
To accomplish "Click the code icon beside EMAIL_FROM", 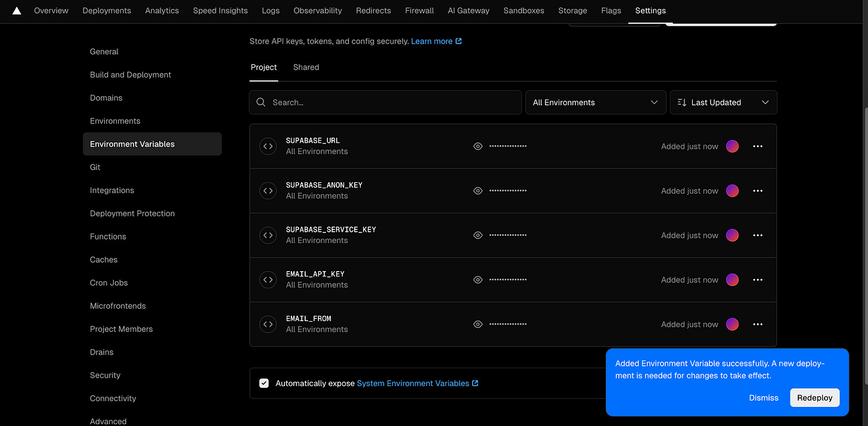I will [268, 324].
